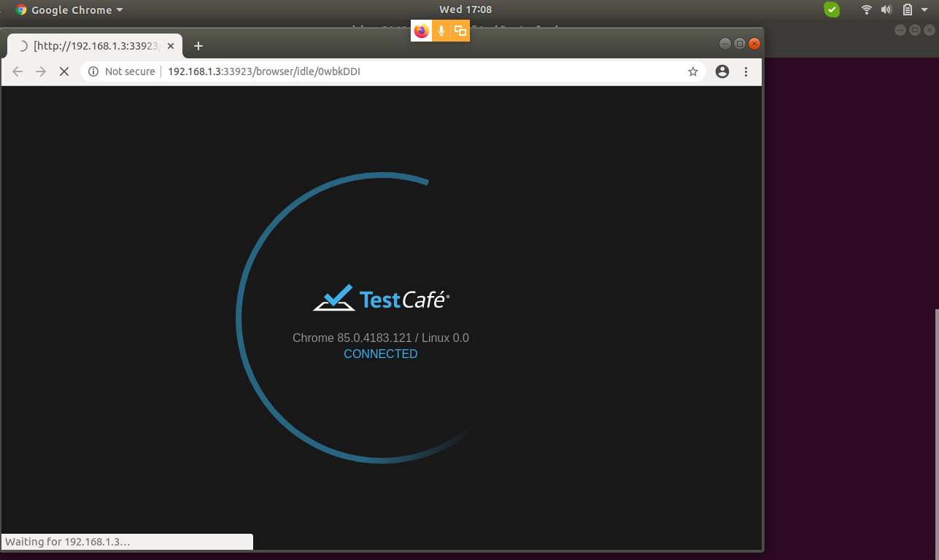Minimize the background window behind Chrome
The height and width of the screenshot is (560, 939).
(x=900, y=30)
